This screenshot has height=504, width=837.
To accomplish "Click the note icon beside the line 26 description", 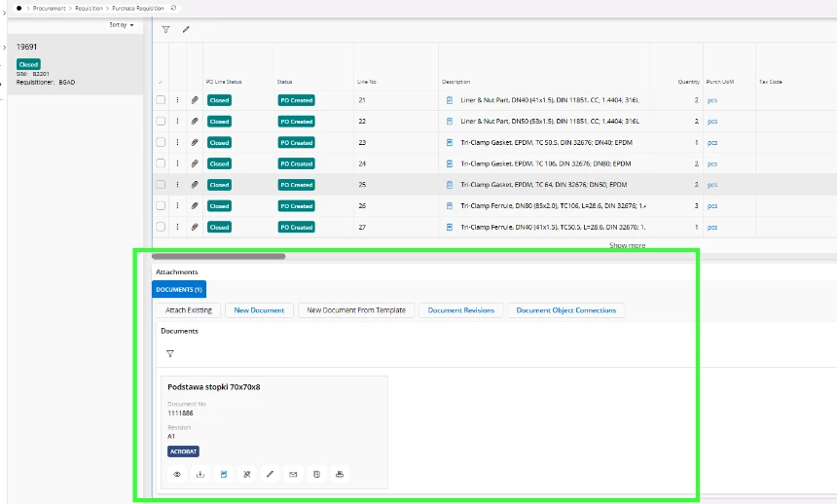I will 450,205.
